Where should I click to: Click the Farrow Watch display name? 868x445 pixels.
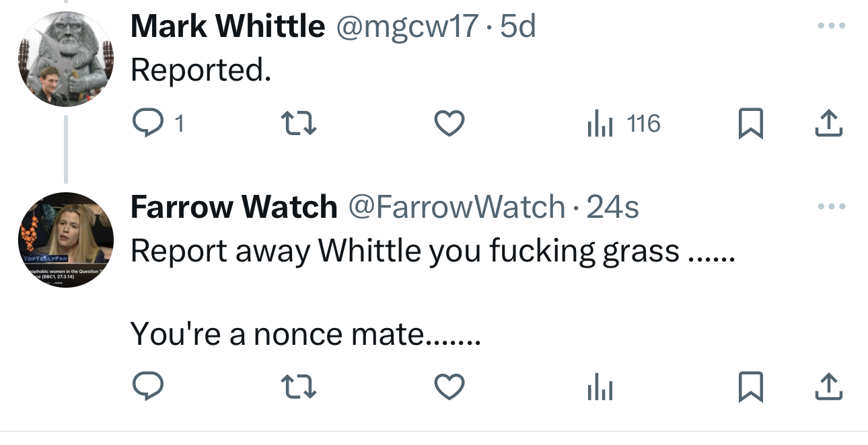233,207
